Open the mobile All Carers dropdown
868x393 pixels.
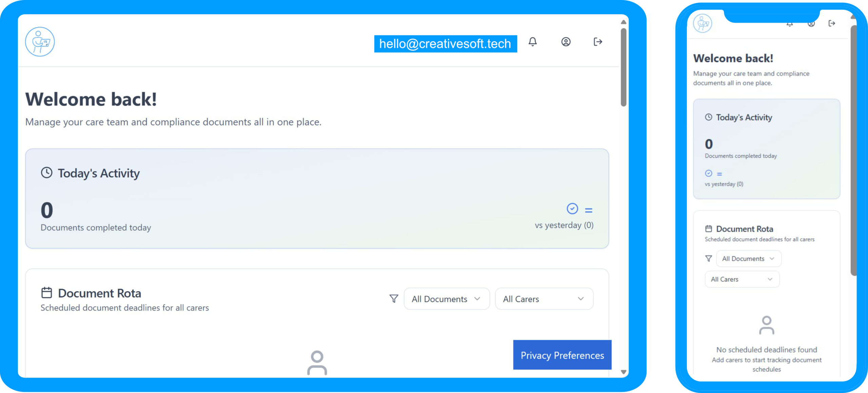[742, 279]
